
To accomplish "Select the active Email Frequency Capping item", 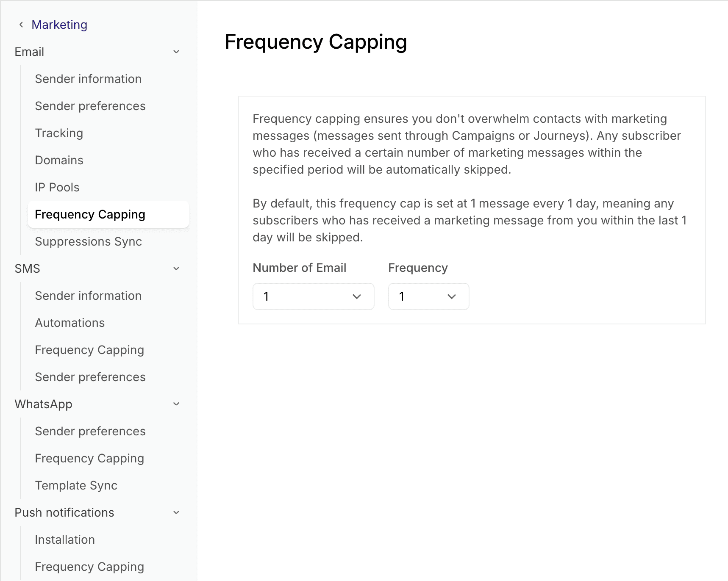I will pos(90,215).
